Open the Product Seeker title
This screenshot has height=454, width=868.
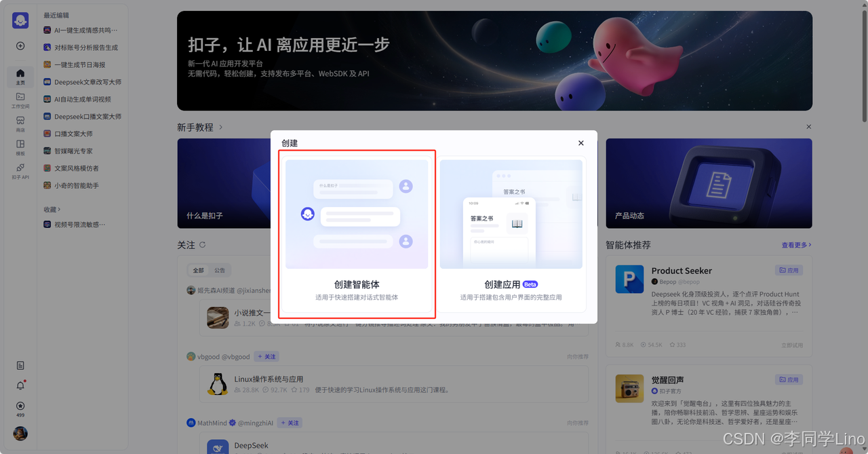click(682, 271)
